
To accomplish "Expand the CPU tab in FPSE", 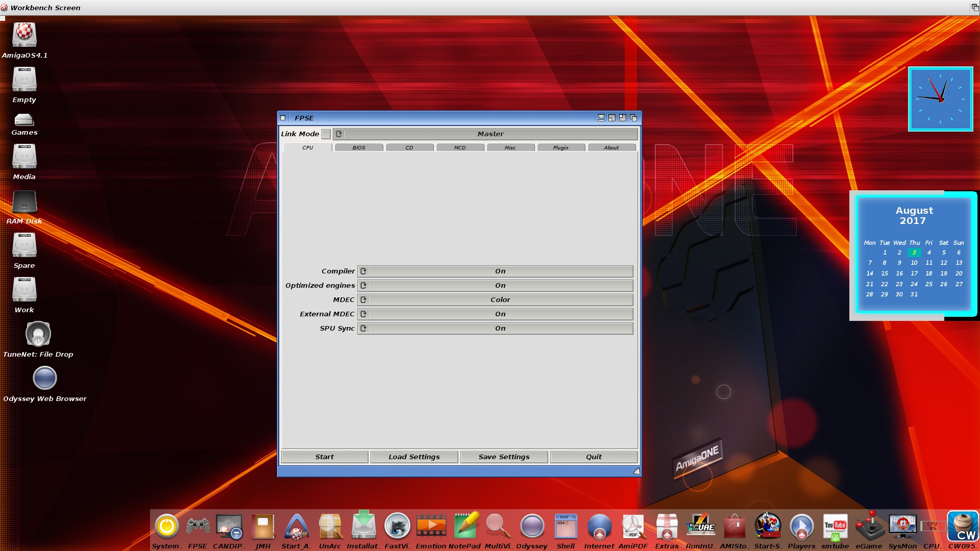I will [x=308, y=147].
